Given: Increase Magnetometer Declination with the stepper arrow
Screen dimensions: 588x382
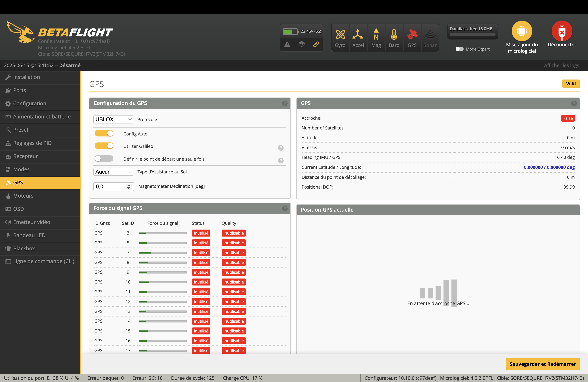Looking at the screenshot, I should tap(129, 185).
